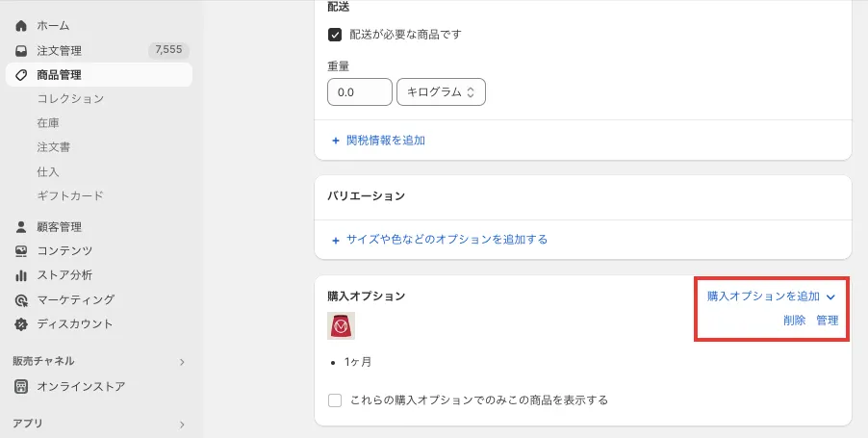Click the Home icon in sidebar
Image resolution: width=868 pixels, height=438 pixels.
click(x=21, y=26)
